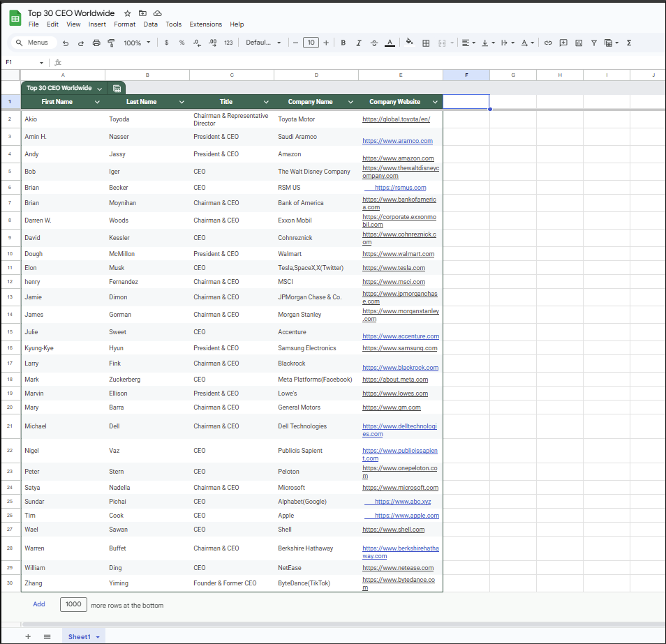
Task: Click the insert link icon
Action: (548, 43)
